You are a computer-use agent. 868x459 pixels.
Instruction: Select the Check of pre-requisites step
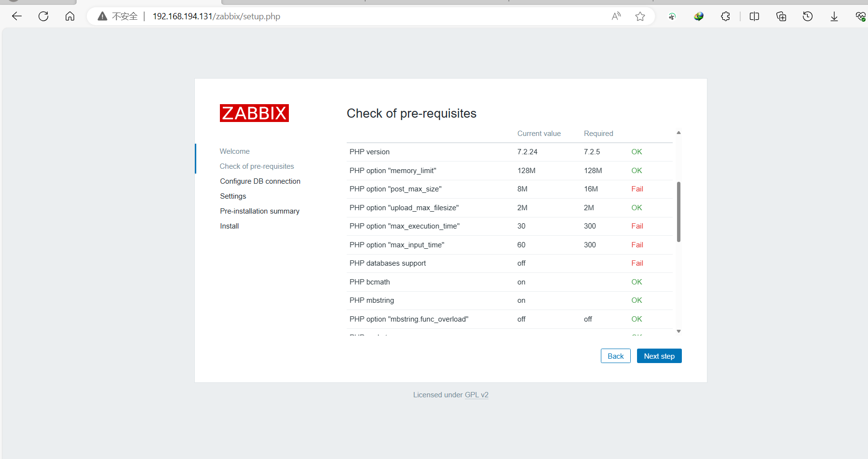click(x=257, y=166)
